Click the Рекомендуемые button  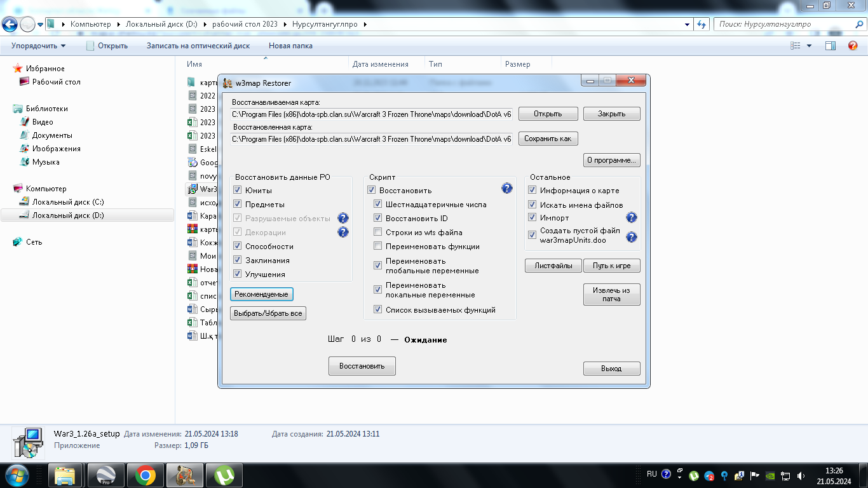[x=261, y=294]
